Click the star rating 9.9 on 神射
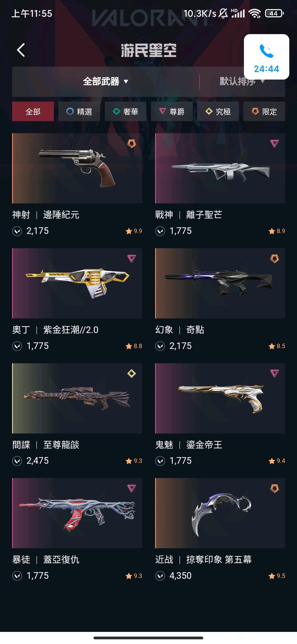Screen dimensions: 297x644 (x=134, y=231)
